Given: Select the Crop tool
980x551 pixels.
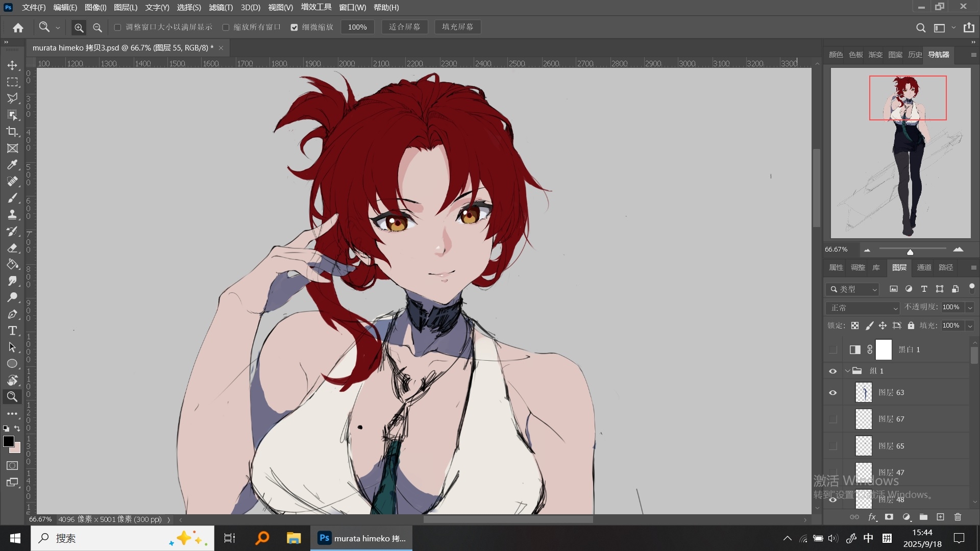Looking at the screenshot, I should click(12, 132).
